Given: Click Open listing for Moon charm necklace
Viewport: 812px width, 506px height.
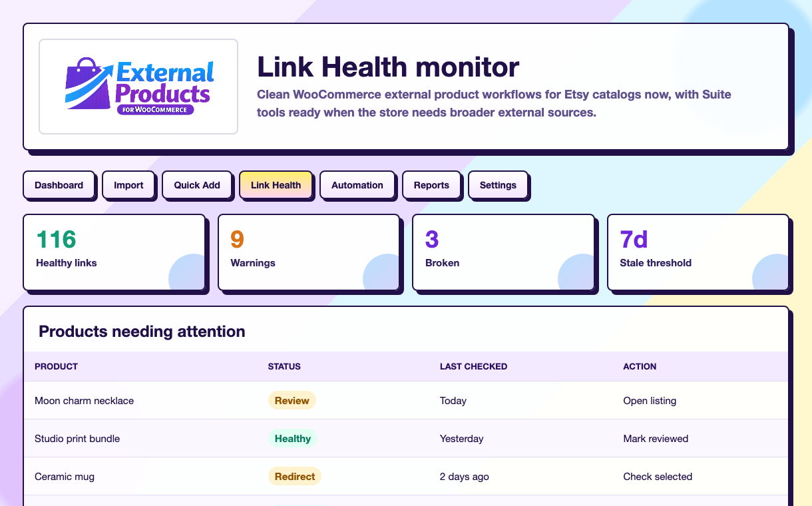Looking at the screenshot, I should [x=650, y=401].
